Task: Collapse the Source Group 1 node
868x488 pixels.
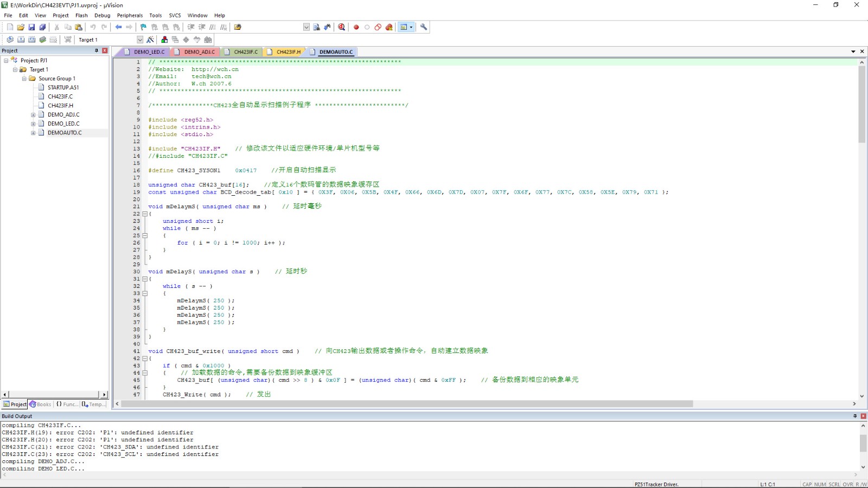Action: click(x=24, y=79)
